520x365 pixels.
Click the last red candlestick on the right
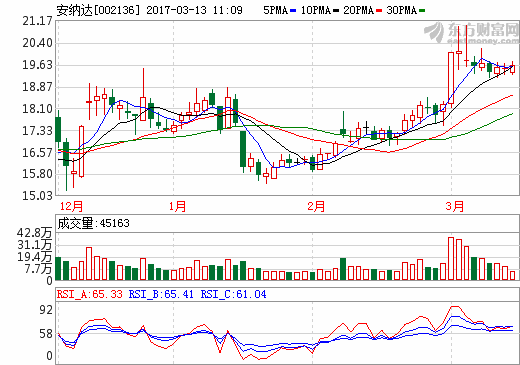513,69
